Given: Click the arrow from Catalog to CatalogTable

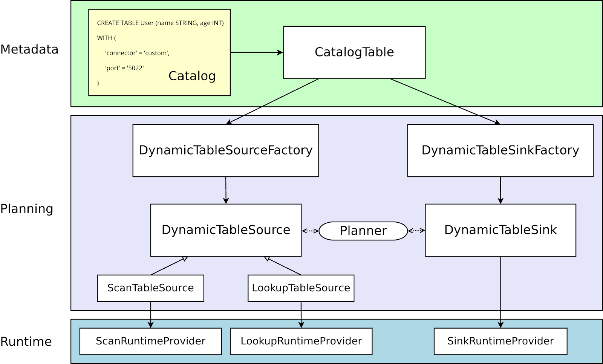Looking at the screenshot, I should 256,52.
